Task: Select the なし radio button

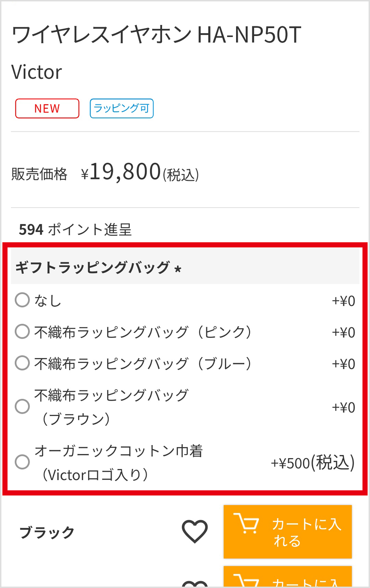Action: coord(23,300)
